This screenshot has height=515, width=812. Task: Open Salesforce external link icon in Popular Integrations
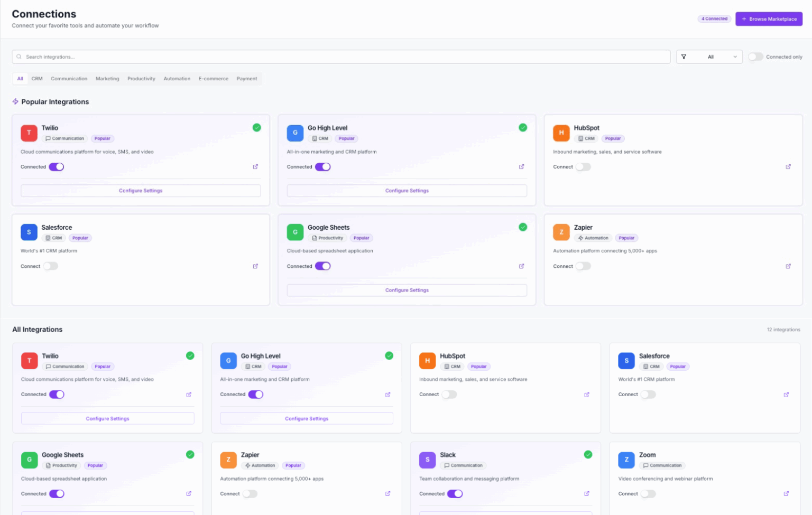(255, 266)
